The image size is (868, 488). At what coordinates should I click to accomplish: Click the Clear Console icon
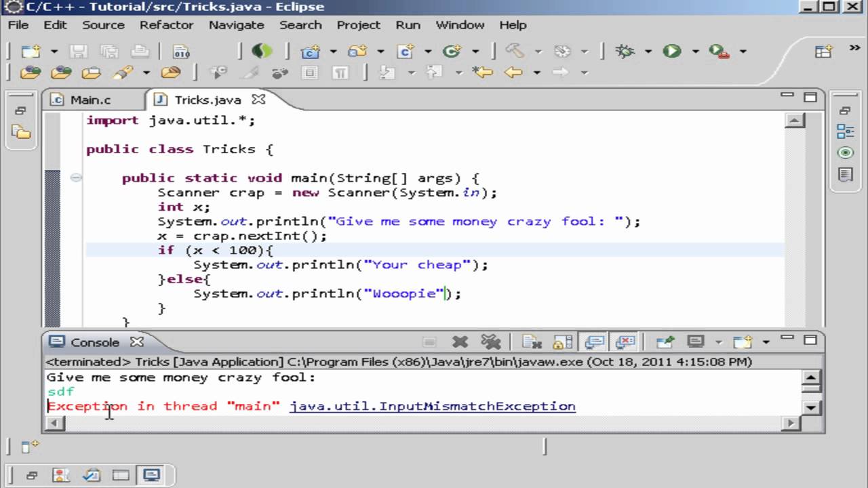(532, 342)
